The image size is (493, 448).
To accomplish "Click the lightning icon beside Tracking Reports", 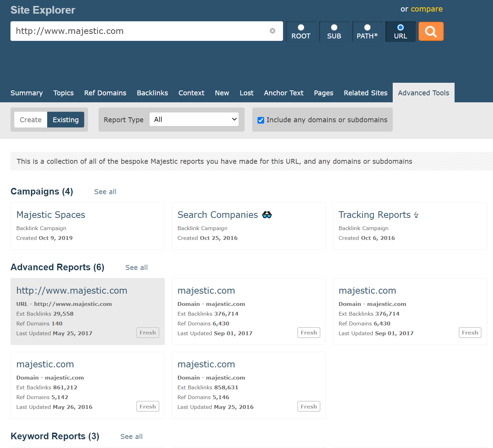I will (416, 215).
